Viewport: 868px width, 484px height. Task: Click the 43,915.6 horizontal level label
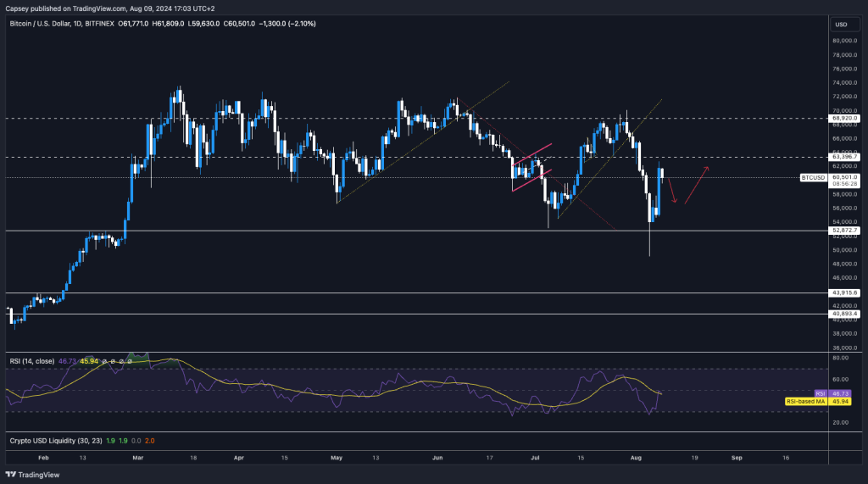[846, 292]
